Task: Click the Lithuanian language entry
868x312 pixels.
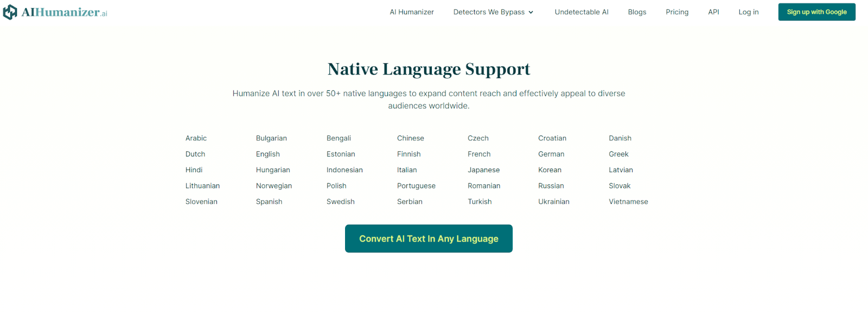Action: [202, 185]
